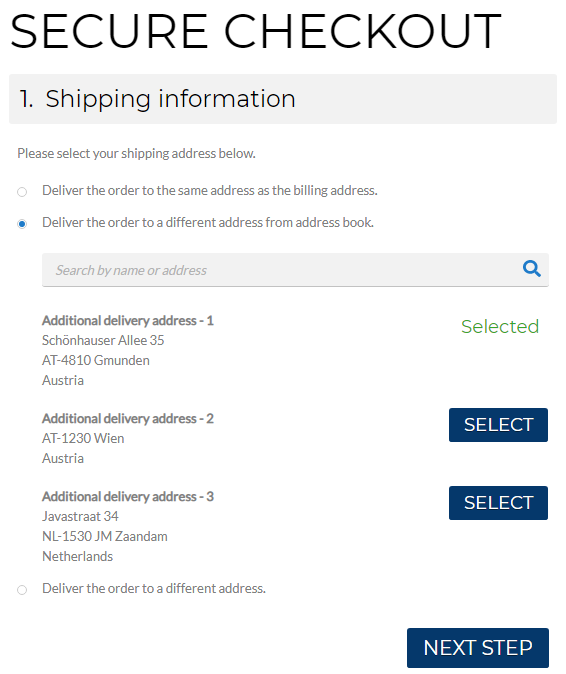Click the Shipping information section header
The width and height of the screenshot is (566, 674).
tap(283, 99)
